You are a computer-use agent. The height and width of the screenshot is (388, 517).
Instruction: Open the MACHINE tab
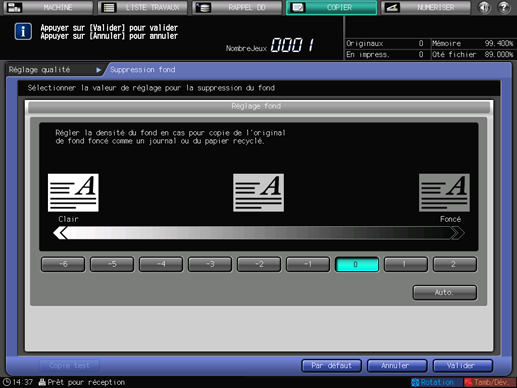[x=48, y=7]
